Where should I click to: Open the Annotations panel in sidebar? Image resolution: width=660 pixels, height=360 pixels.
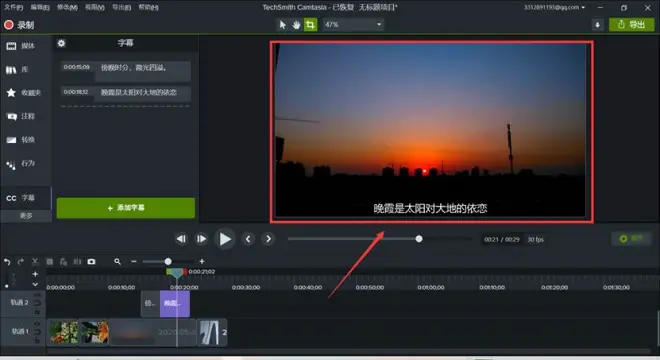click(x=21, y=116)
